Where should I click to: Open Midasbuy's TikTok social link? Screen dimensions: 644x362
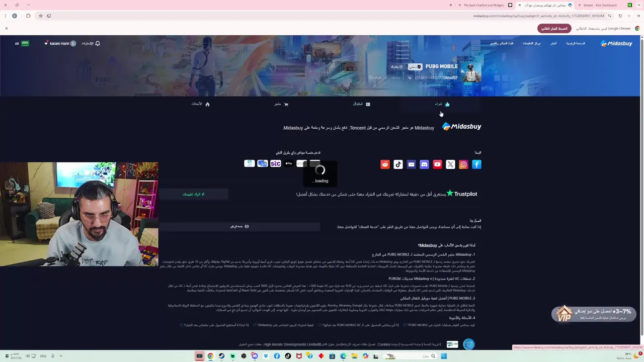(398, 164)
